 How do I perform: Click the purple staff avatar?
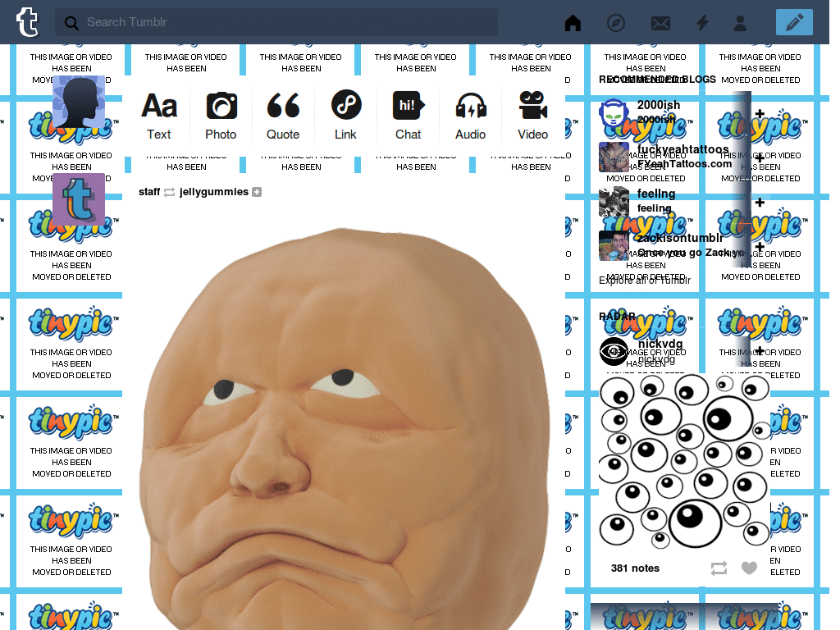pyautogui.click(x=79, y=199)
